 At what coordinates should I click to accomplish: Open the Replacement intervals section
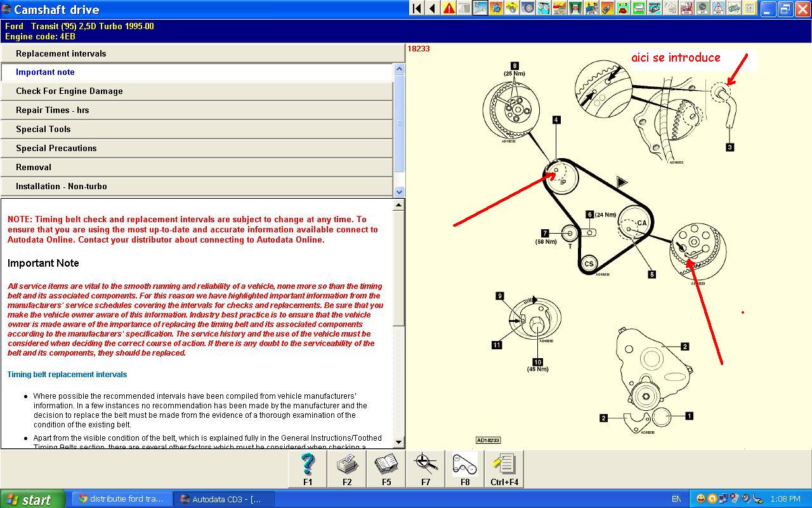click(197, 53)
